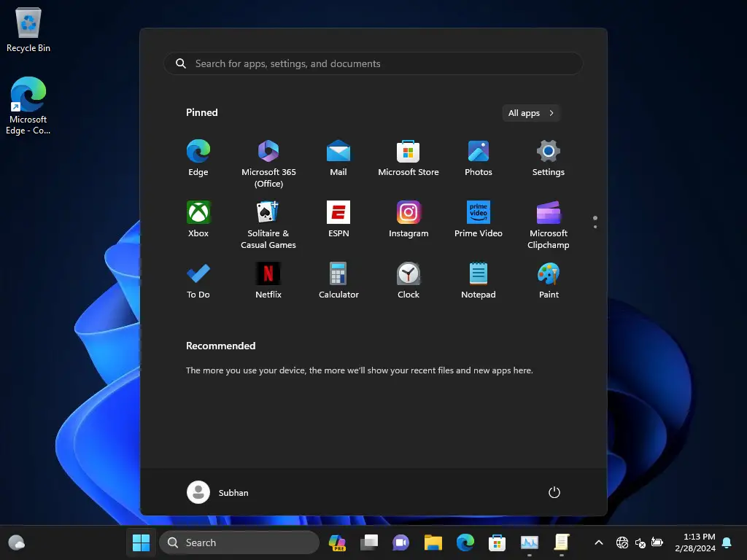
Task: Open the Clock app
Action: coord(409,281)
